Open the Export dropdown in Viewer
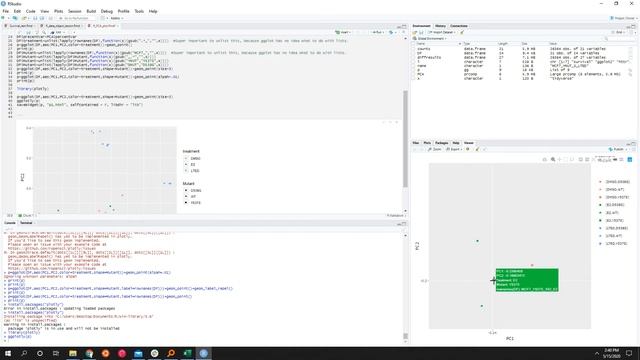This screenshot has height=360, width=640. [453, 149]
